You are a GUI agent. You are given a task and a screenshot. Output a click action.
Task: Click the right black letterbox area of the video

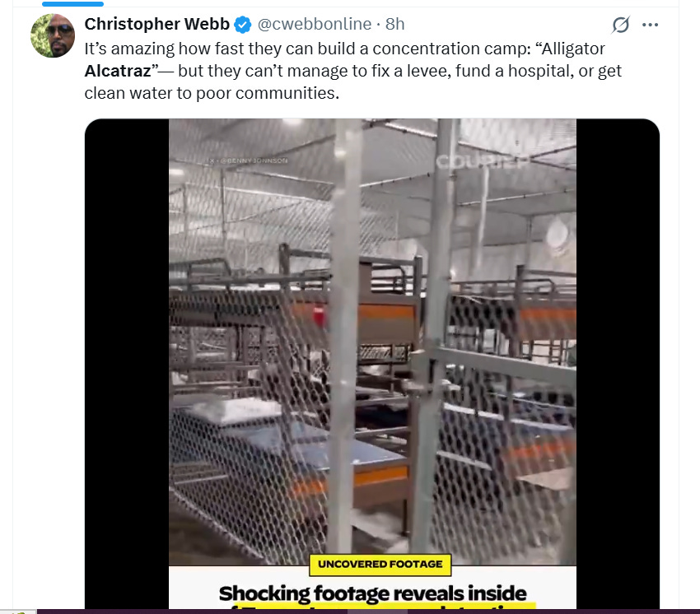click(x=618, y=364)
